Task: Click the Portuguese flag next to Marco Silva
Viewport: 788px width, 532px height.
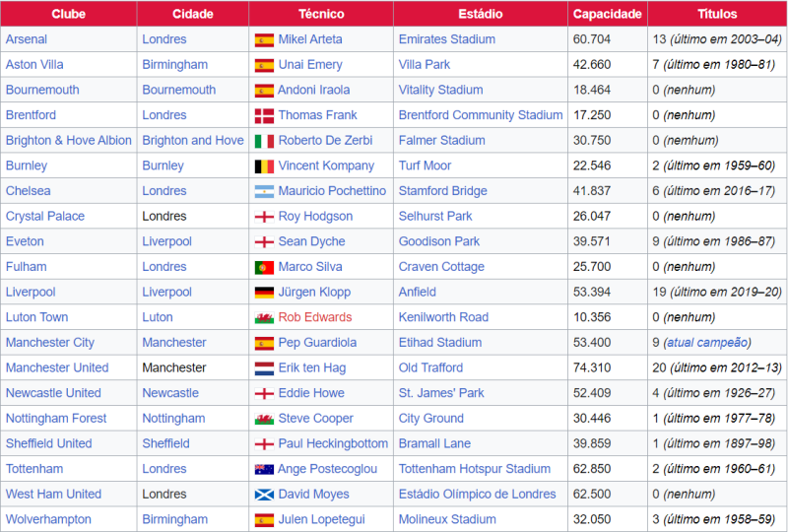Action: 264,267
